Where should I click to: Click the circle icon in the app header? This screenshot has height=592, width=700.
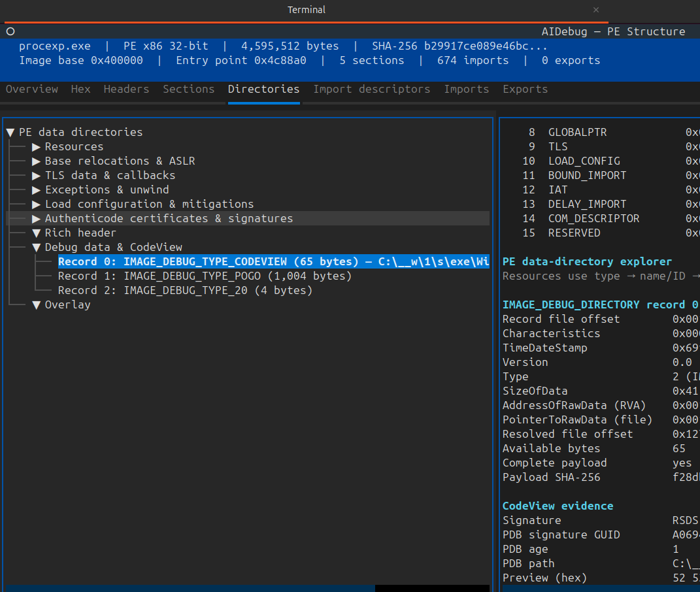[x=10, y=32]
